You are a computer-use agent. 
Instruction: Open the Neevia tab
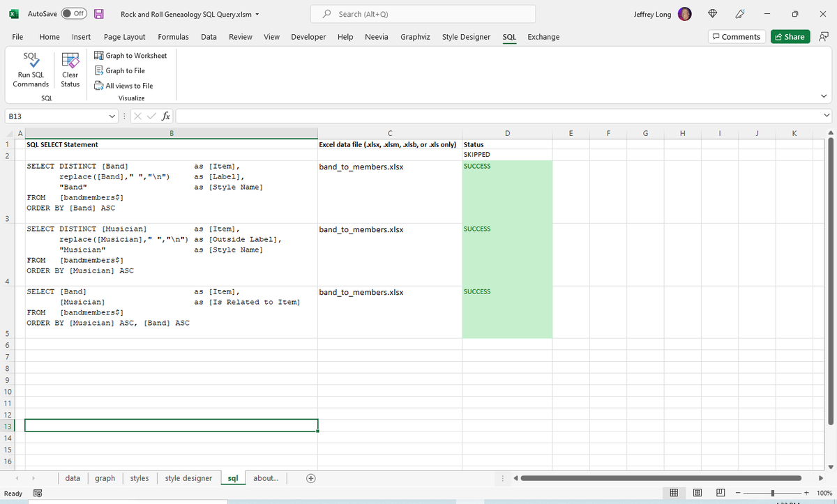point(377,37)
